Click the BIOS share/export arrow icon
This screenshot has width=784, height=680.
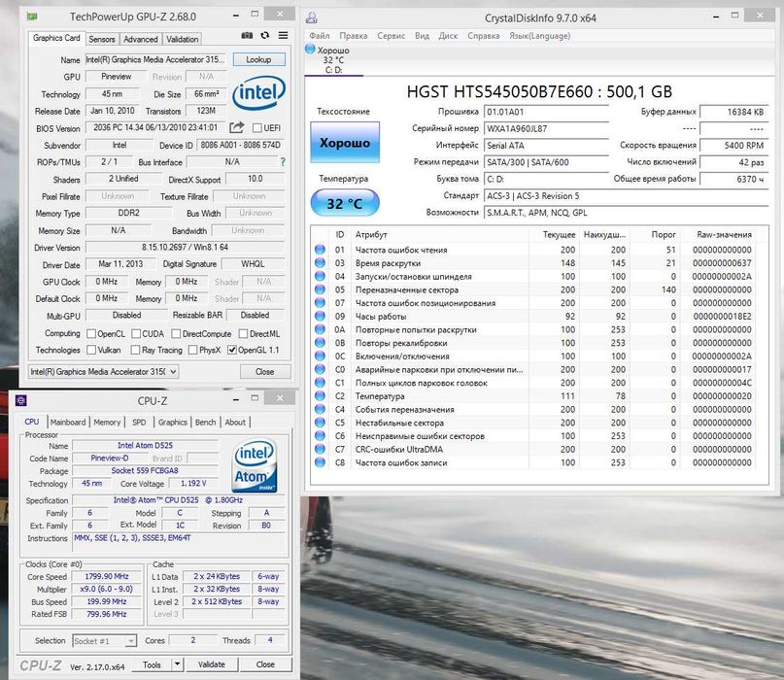pos(236,127)
